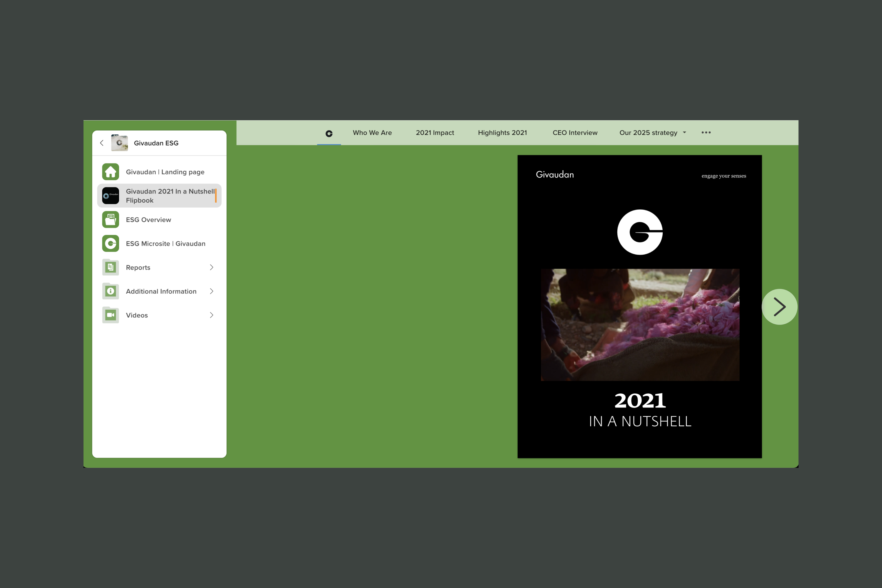Switch to the Who We Are tab

coord(372,133)
